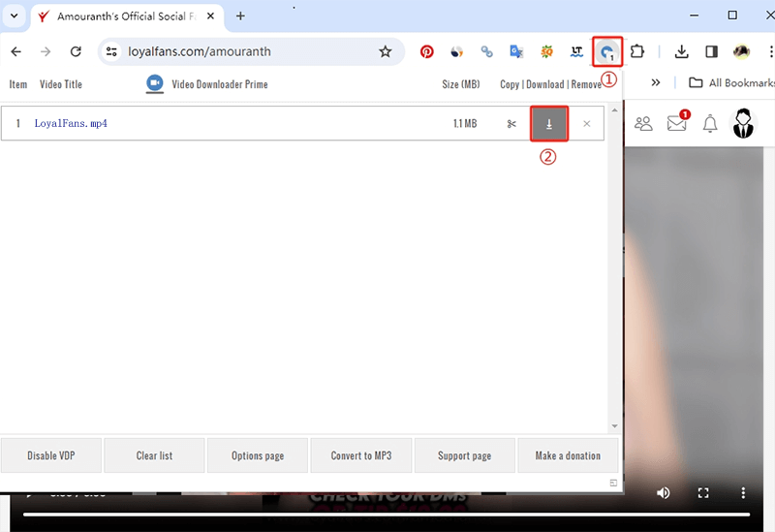Enter fullscreen on the video player

703,492
